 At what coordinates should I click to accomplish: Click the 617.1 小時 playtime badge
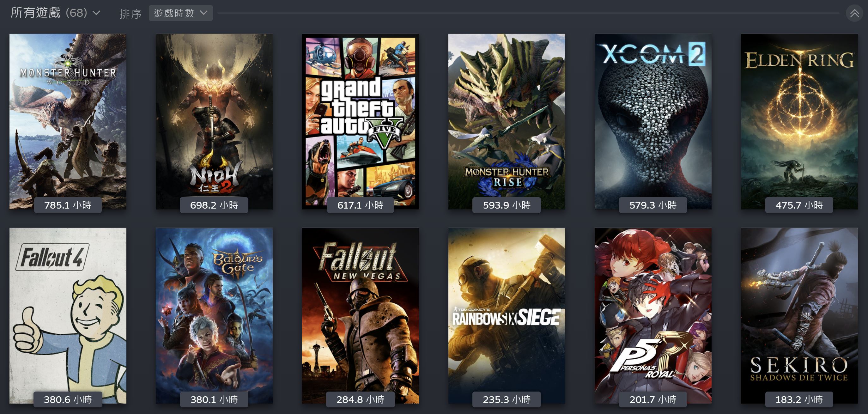[x=360, y=205]
